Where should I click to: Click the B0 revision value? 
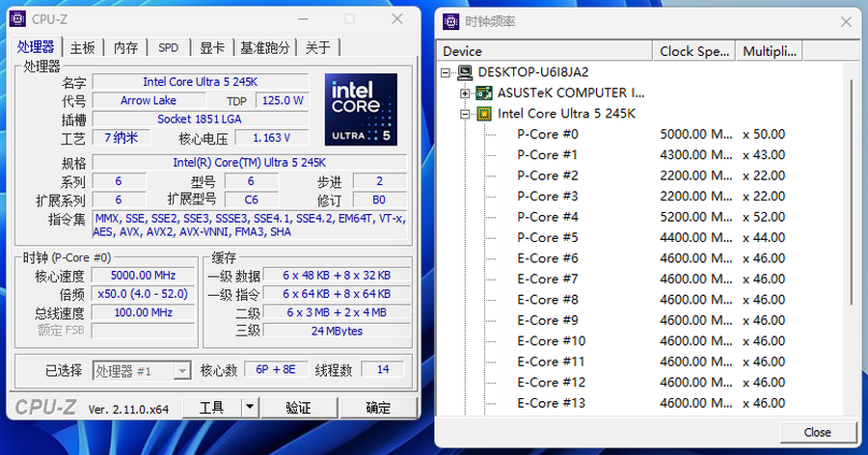point(379,200)
